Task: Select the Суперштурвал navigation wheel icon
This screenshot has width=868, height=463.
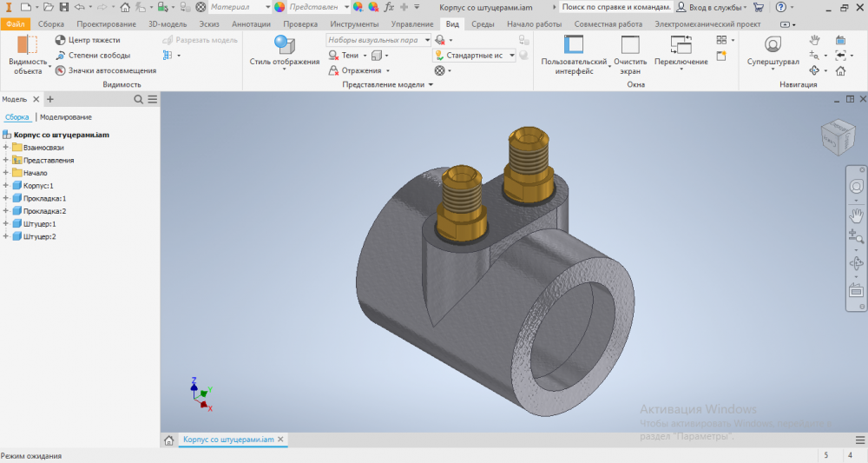Action: pyautogui.click(x=773, y=45)
